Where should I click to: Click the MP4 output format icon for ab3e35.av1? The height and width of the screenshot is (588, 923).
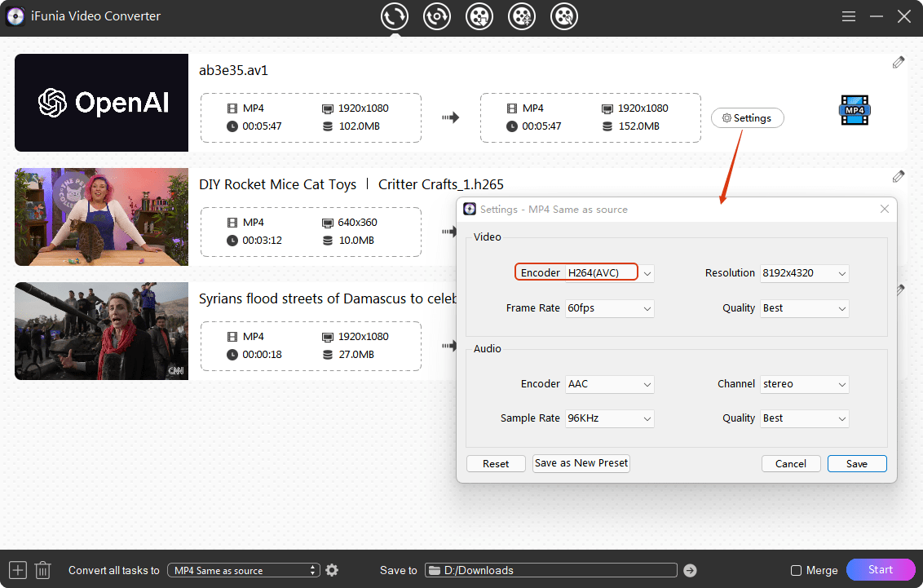pos(854,110)
